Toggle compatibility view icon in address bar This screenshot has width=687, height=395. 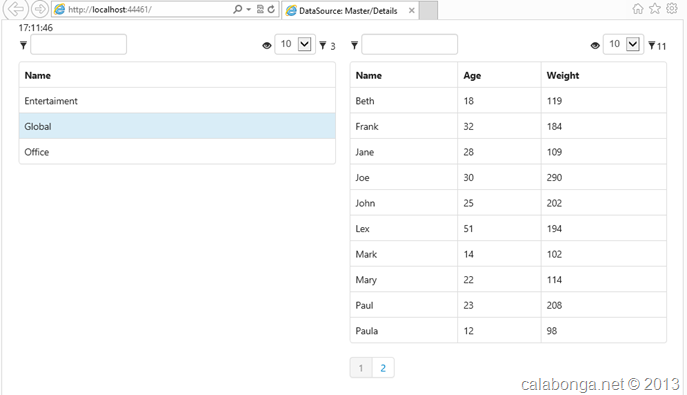click(260, 9)
